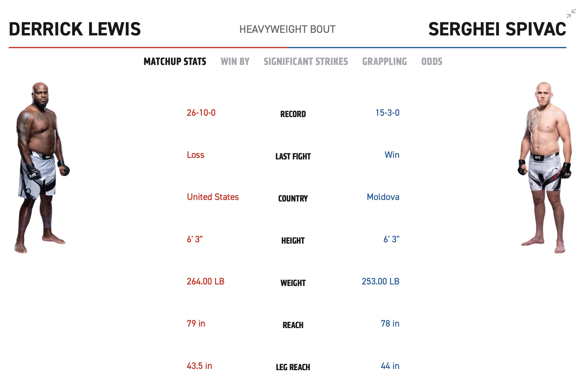Open the SIGNIFICANT STRIKES tab
Screen dimensions: 588x382
click(306, 61)
